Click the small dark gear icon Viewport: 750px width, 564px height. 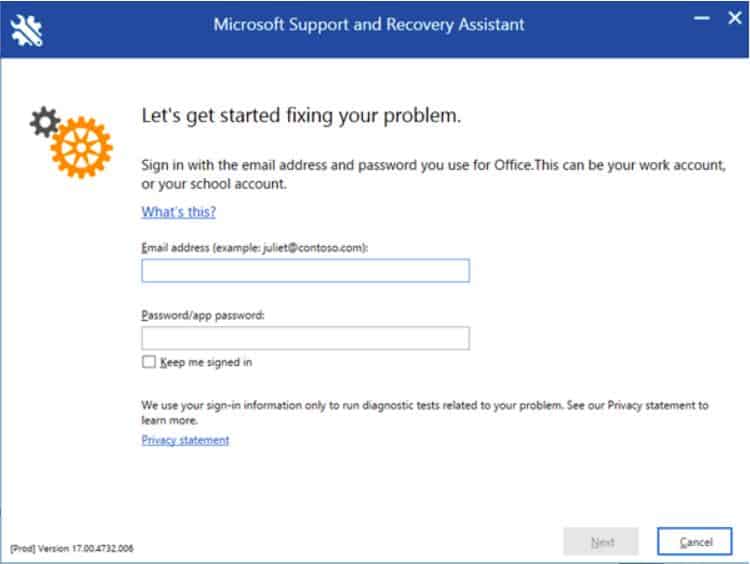pyautogui.click(x=45, y=122)
